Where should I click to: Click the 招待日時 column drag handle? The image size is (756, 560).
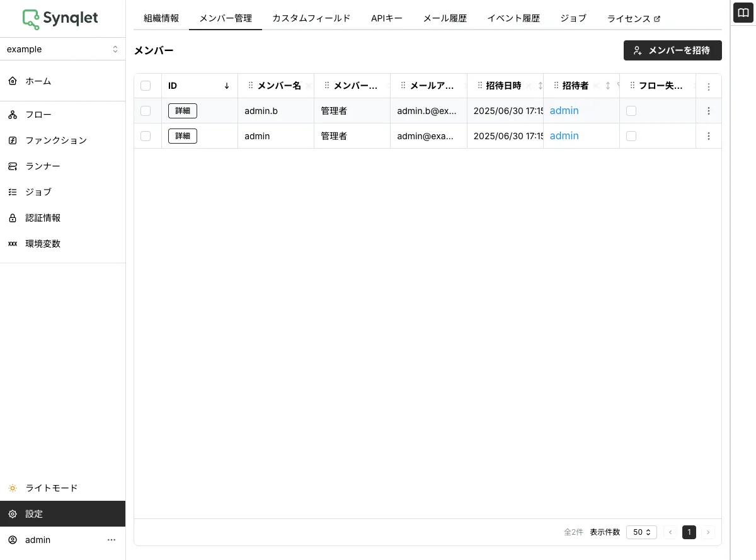(480, 86)
